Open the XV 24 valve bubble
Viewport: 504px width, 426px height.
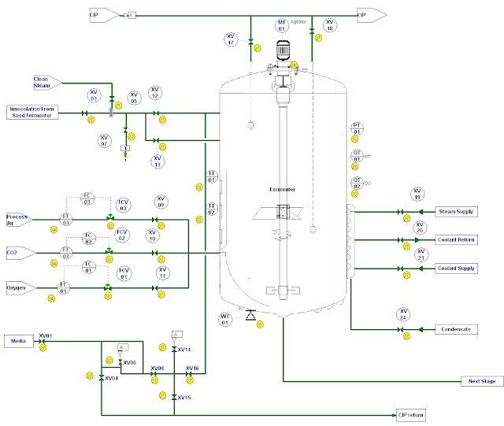click(403, 314)
